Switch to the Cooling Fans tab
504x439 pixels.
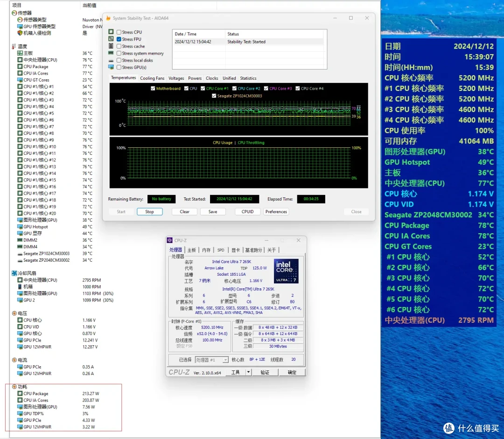coord(152,78)
